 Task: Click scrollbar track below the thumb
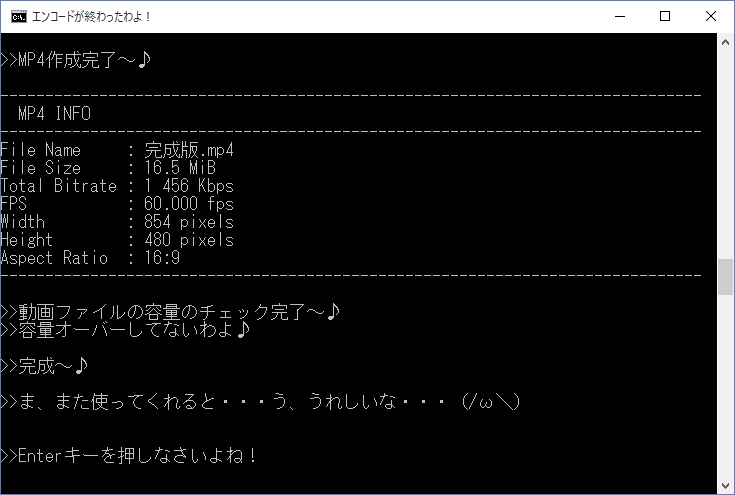[x=725, y=386]
